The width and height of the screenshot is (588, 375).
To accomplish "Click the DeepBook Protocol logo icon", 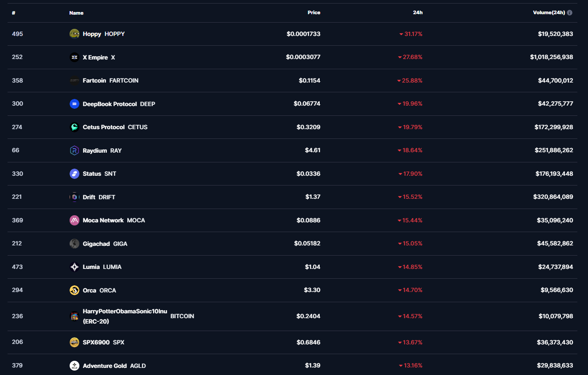I will [x=74, y=104].
